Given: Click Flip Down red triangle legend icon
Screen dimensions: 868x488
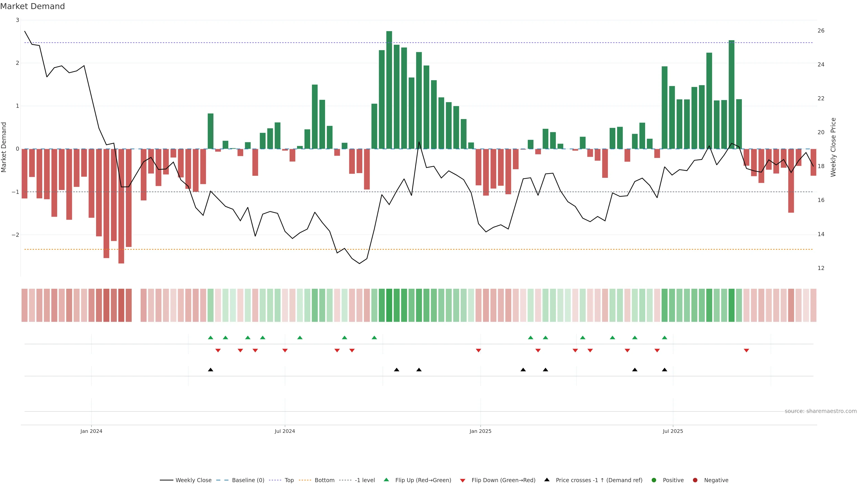Looking at the screenshot, I should click(463, 481).
